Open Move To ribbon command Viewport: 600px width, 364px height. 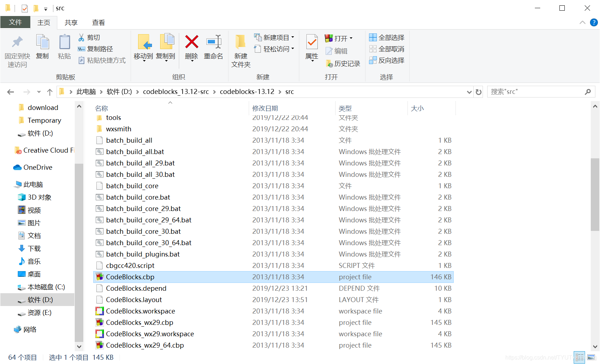pos(143,48)
